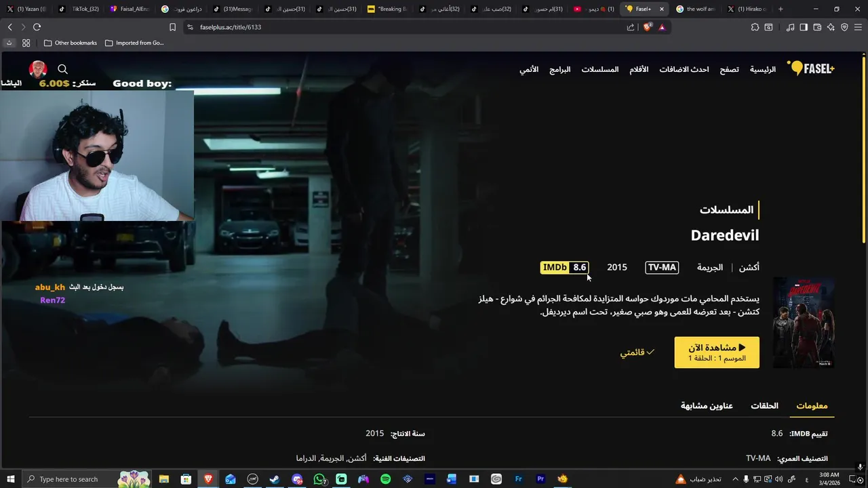The width and height of the screenshot is (868, 488).
Task: Bookmark this page using bookmark icon
Action: click(x=172, y=27)
